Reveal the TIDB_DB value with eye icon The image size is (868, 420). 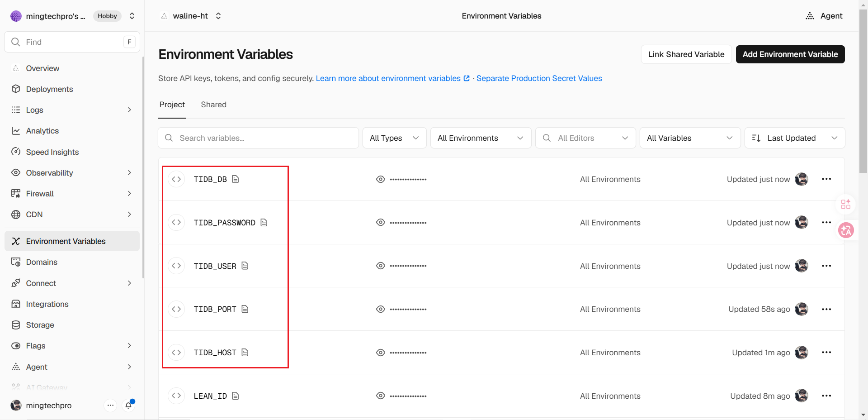[x=381, y=179]
